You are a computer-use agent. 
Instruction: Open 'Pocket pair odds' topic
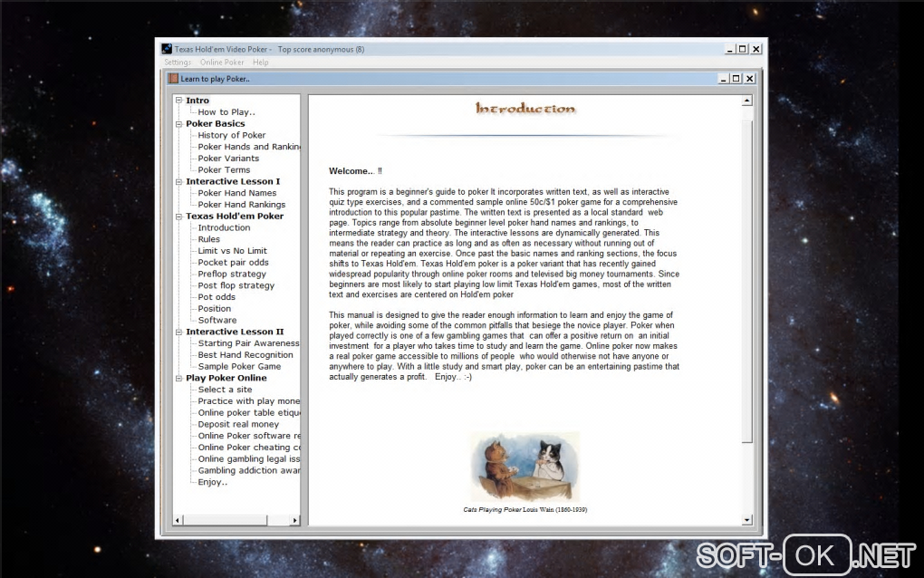[x=234, y=262]
